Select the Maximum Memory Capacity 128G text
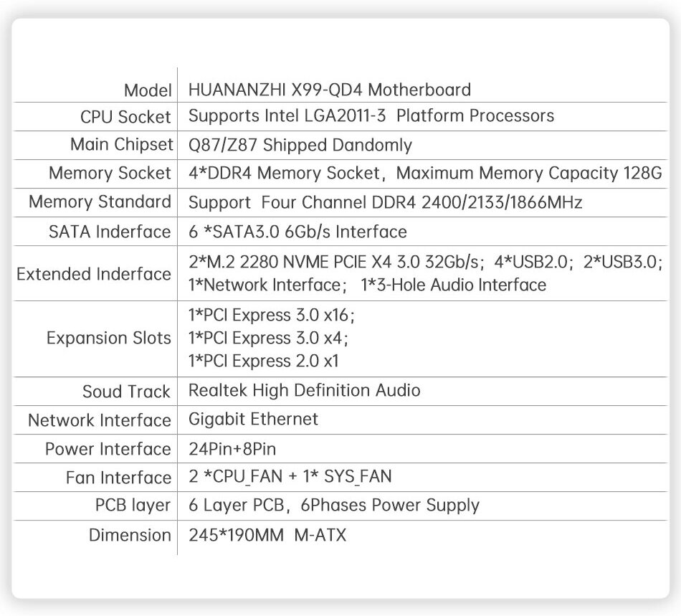Viewport: 681px width, 616px height. tap(529, 173)
